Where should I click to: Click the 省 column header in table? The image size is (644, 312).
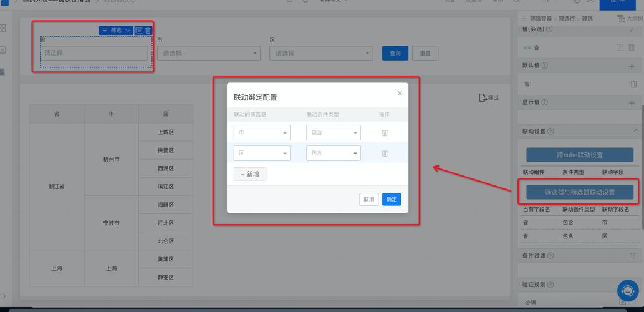[x=57, y=114]
